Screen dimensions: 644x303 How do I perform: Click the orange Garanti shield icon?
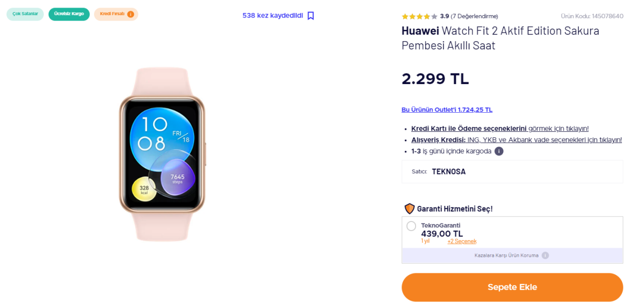tap(410, 208)
